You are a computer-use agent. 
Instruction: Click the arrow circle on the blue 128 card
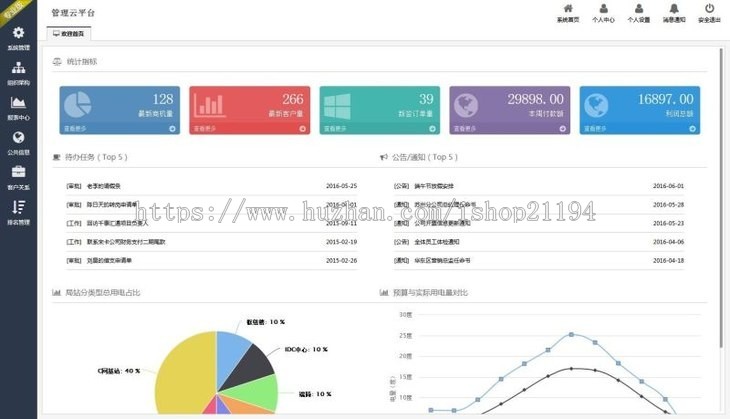pos(172,129)
